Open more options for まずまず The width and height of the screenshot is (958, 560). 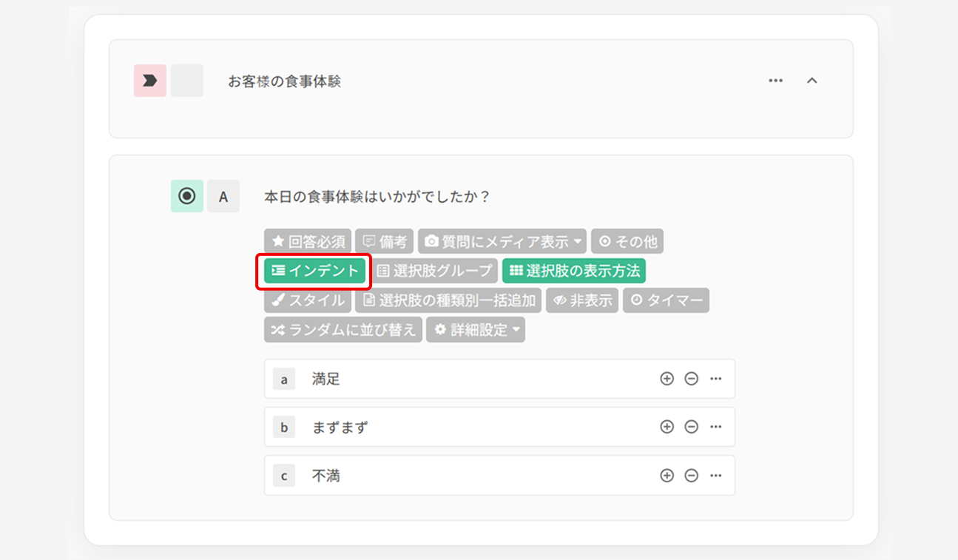click(x=715, y=427)
